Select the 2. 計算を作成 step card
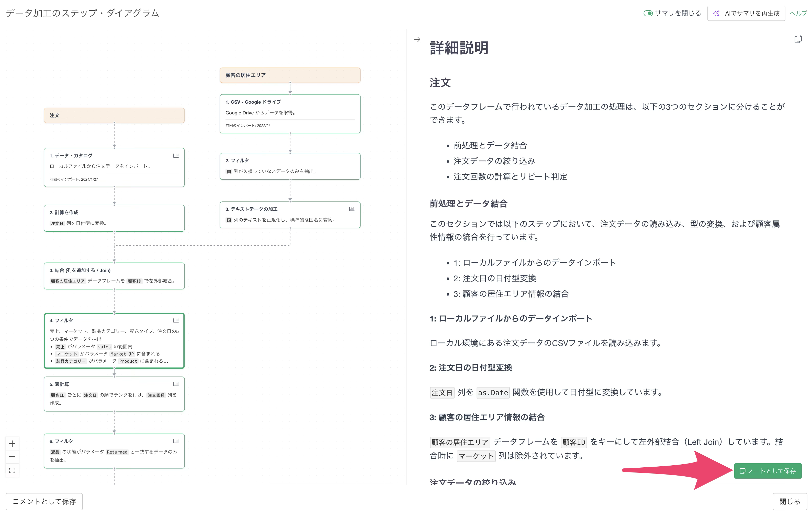The image size is (812, 516). click(114, 218)
